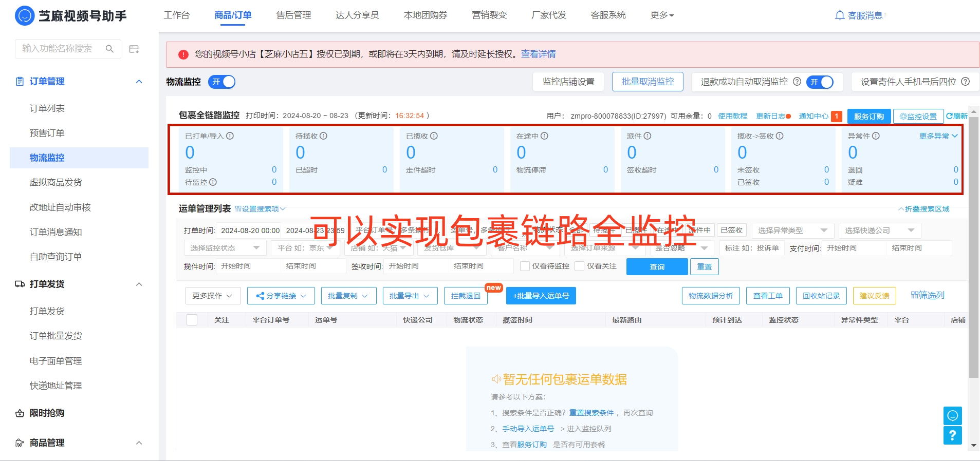Click the +批量导入运单号 button

pos(541,296)
